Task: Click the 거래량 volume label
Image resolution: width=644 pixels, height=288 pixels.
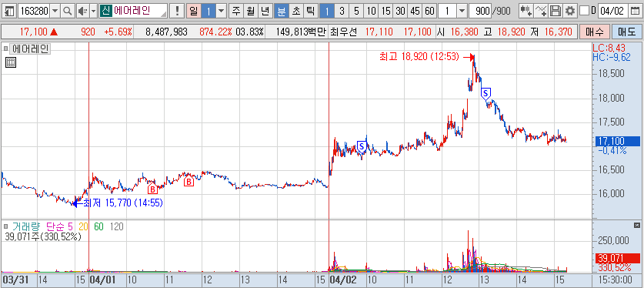Action: tap(27, 226)
